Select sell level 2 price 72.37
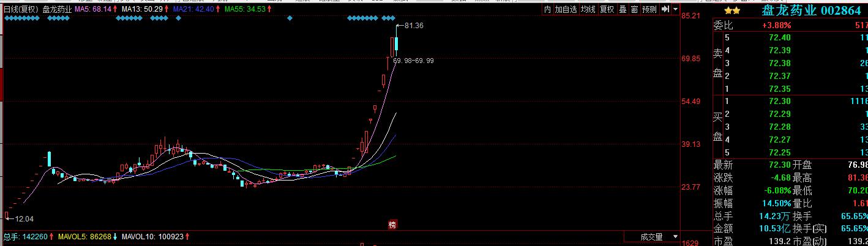This screenshot has height=246, width=868. click(779, 76)
